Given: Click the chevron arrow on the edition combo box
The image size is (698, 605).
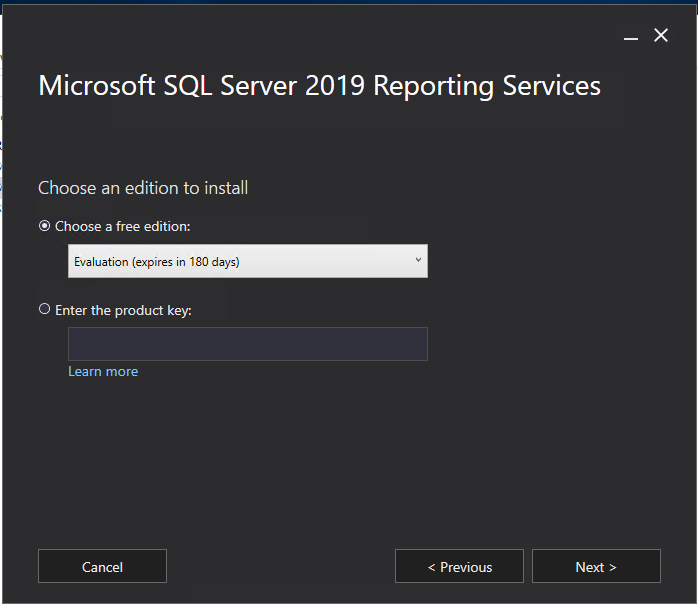Looking at the screenshot, I should pos(418,261).
